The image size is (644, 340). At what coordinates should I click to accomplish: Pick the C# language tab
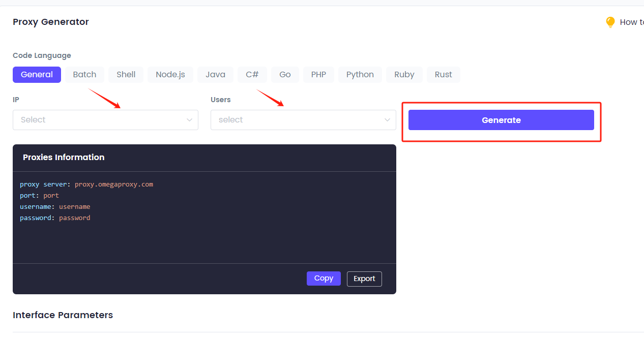pyautogui.click(x=252, y=75)
